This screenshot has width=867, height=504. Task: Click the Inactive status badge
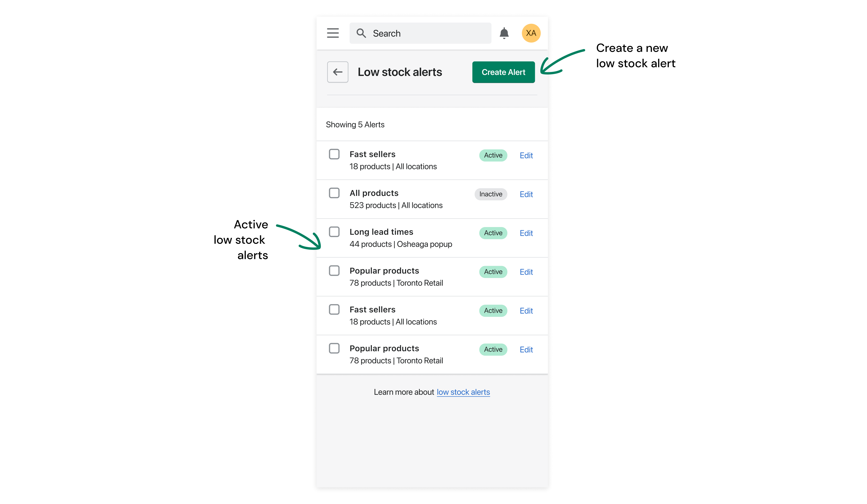click(x=491, y=194)
